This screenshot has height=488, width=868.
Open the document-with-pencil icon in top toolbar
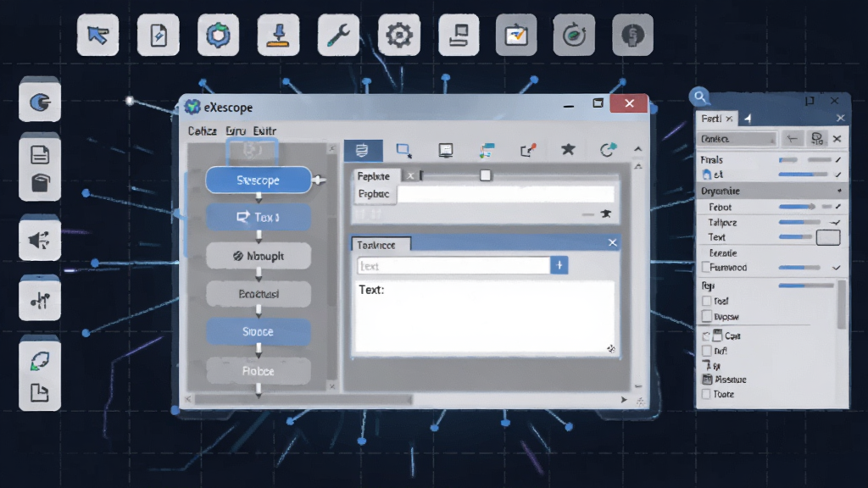(159, 35)
